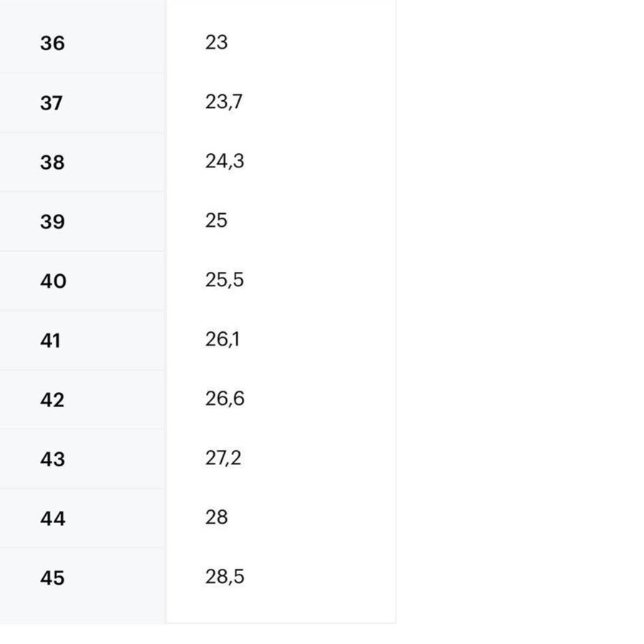Image resolution: width=644 pixels, height=644 pixels.
Task: Click the 24,3 length value
Action: point(225,162)
